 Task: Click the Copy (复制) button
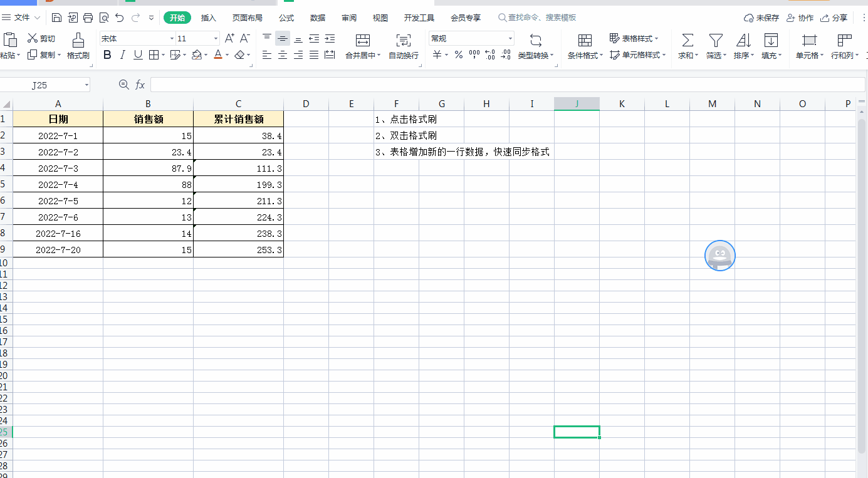click(x=44, y=55)
